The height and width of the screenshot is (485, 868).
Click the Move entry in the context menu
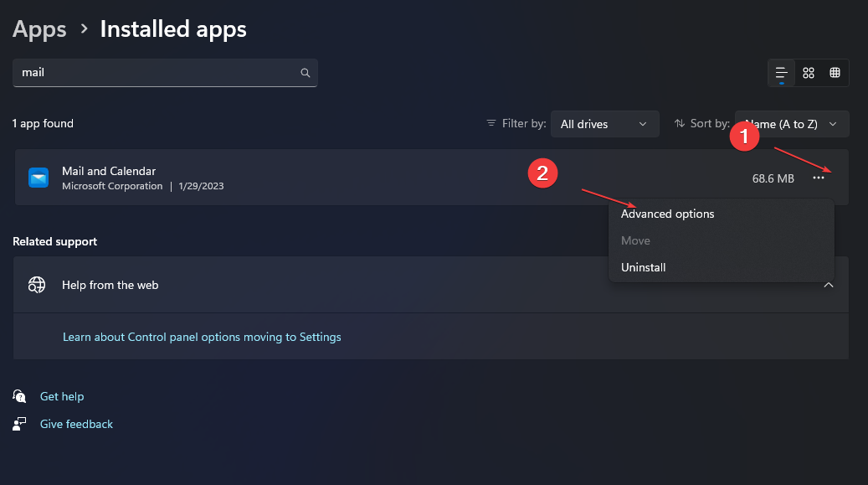coord(635,240)
